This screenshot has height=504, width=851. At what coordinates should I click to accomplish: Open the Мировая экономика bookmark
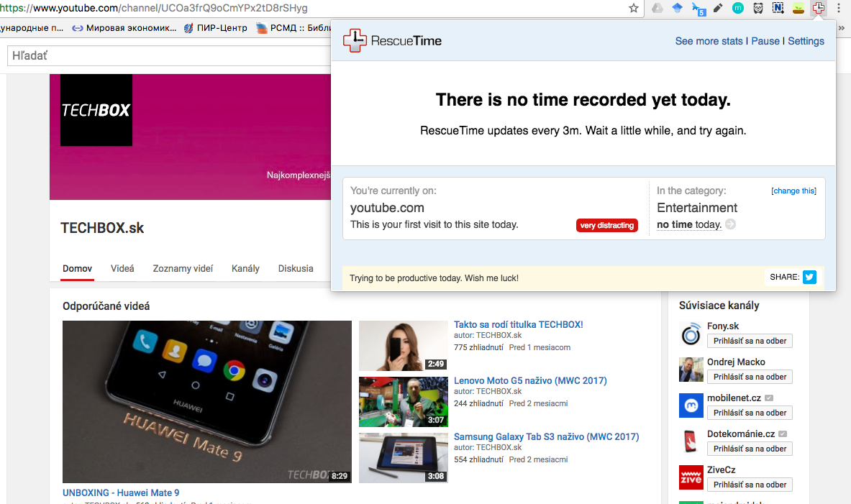point(124,27)
